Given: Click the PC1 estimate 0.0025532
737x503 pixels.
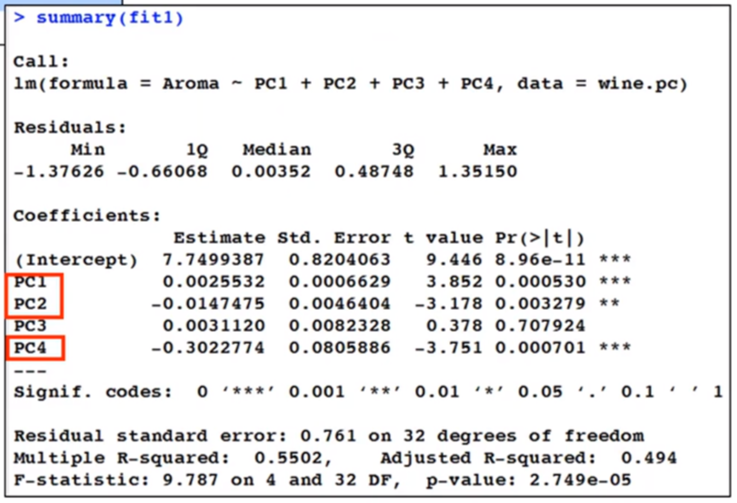Looking at the screenshot, I should [214, 281].
